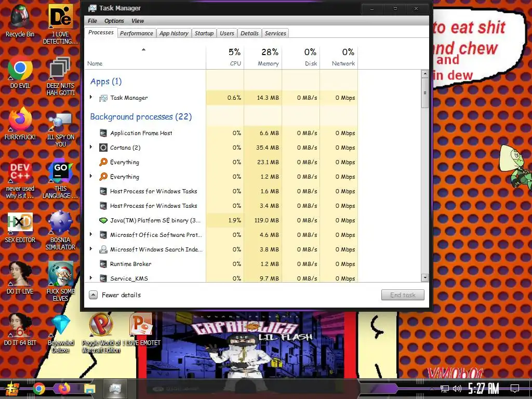Open the volume icon in system tray
Screen dimensions: 532x399
coord(457,389)
